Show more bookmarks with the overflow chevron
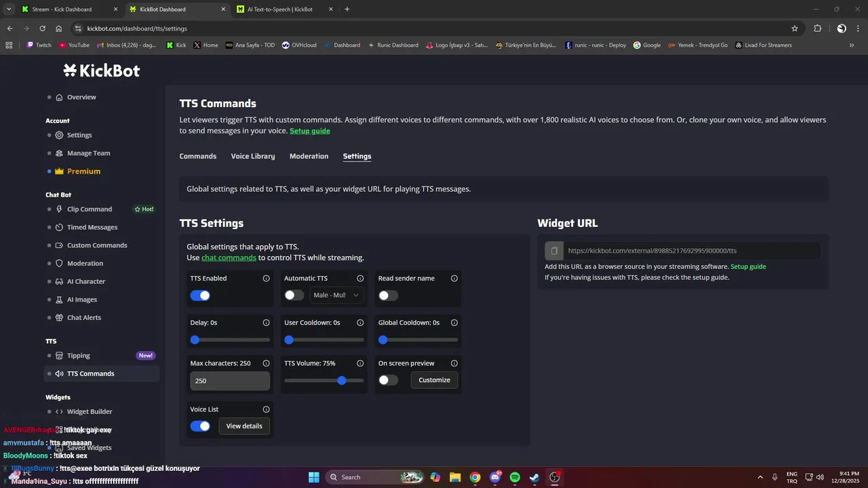The width and height of the screenshot is (868, 488). pos(852,45)
